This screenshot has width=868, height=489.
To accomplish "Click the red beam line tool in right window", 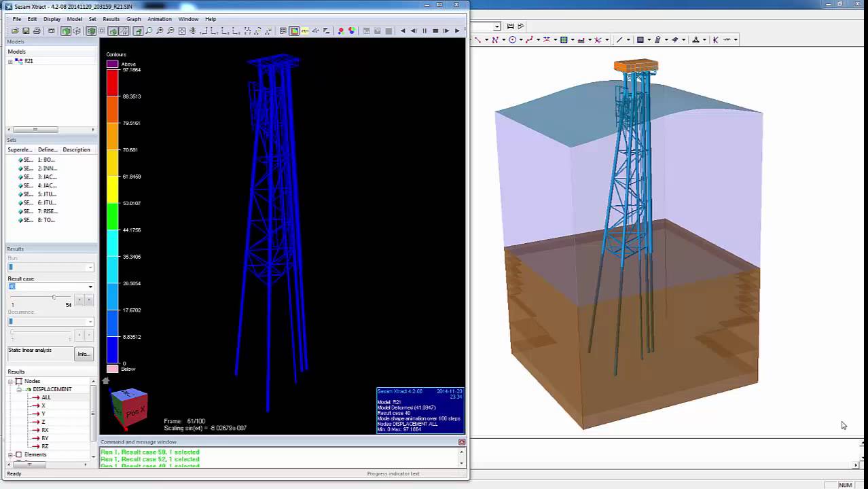I will pos(477,40).
